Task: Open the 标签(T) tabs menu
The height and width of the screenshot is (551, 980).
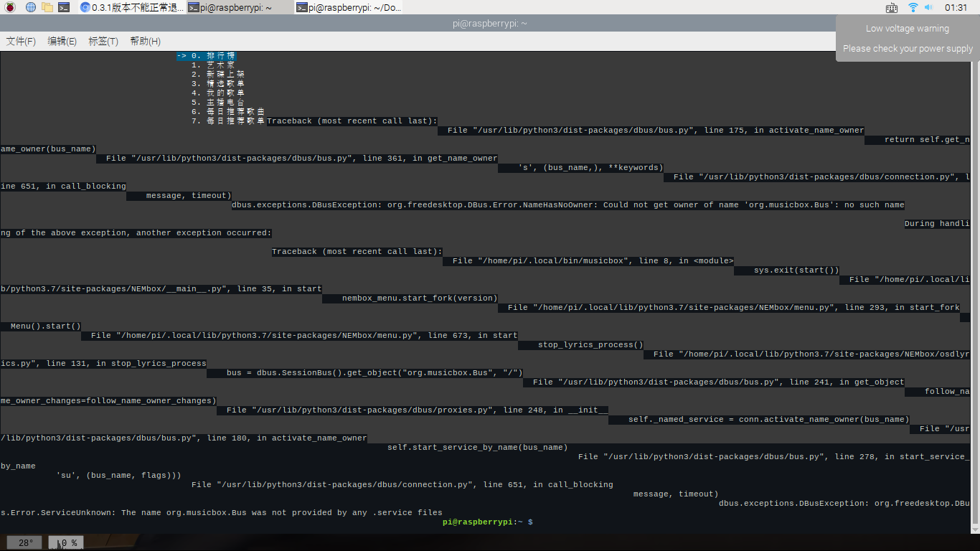Action: tap(103, 41)
